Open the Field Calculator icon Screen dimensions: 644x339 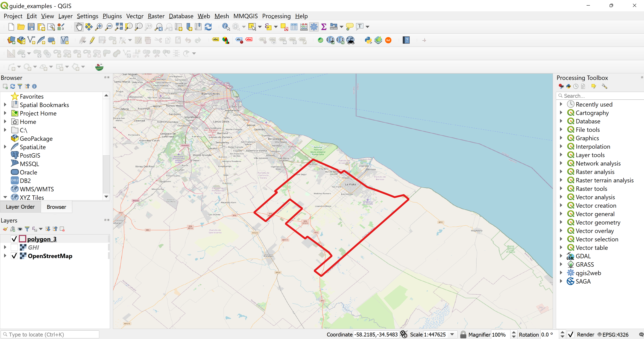pos(304,26)
